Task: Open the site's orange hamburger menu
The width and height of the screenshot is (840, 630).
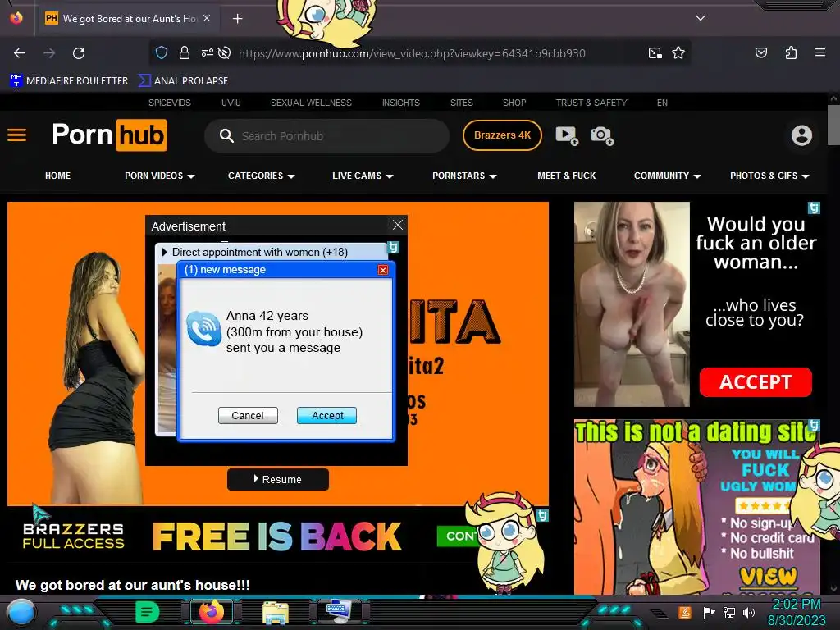Action: [x=16, y=135]
